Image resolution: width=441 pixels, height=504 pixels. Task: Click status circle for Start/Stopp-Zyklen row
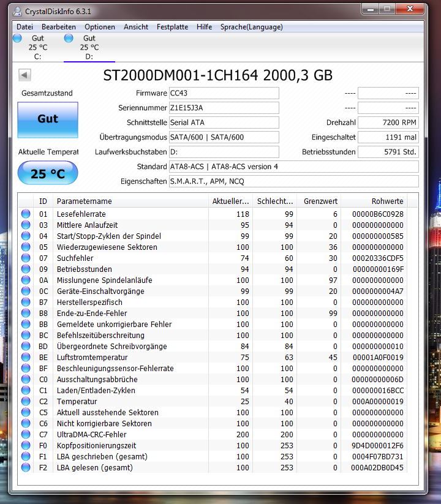pyautogui.click(x=26, y=236)
